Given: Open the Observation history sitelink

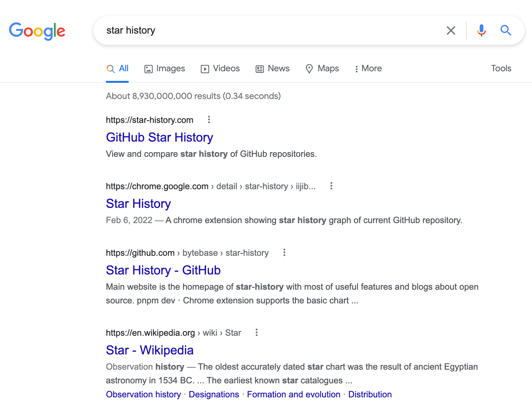Looking at the screenshot, I should (143, 394).
